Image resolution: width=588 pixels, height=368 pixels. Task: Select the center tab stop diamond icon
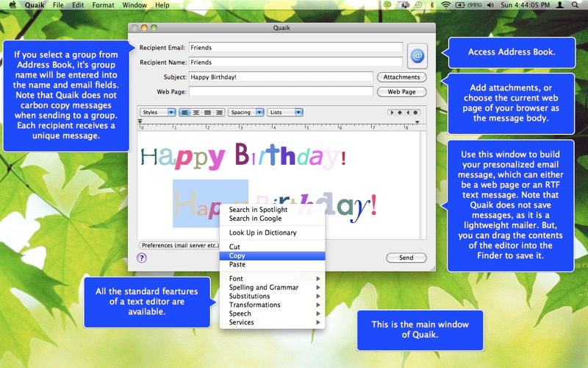tap(400, 113)
